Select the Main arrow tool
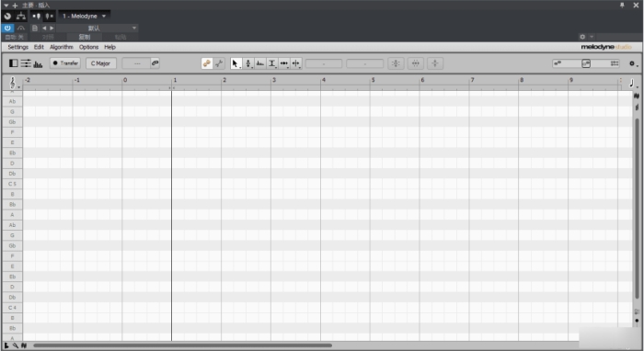Screen dimensions: 644x351 click(x=236, y=63)
